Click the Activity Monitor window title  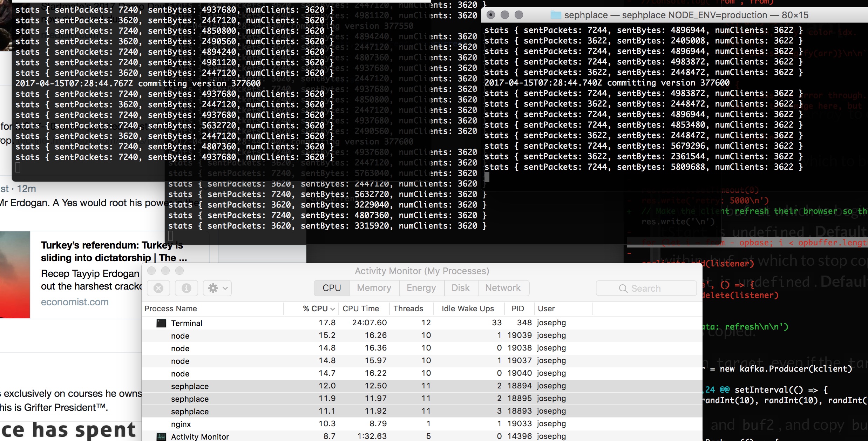[422, 271]
